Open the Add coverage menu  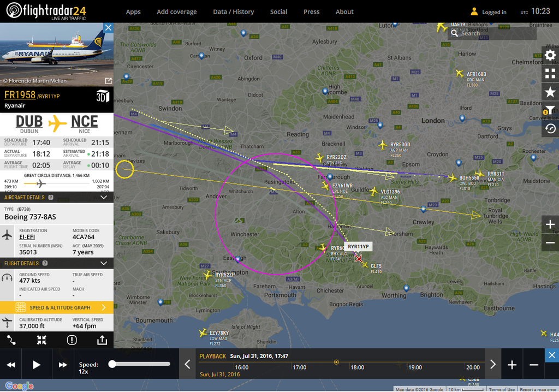tap(177, 12)
